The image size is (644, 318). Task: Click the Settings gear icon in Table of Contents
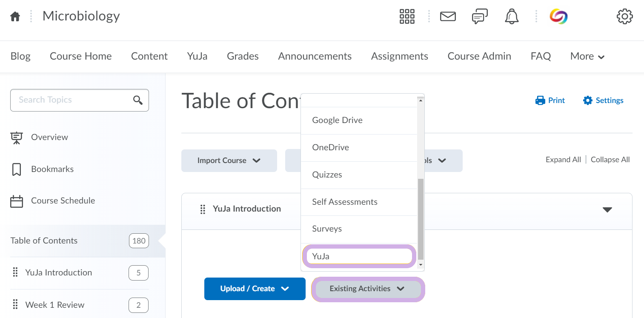[x=588, y=100]
